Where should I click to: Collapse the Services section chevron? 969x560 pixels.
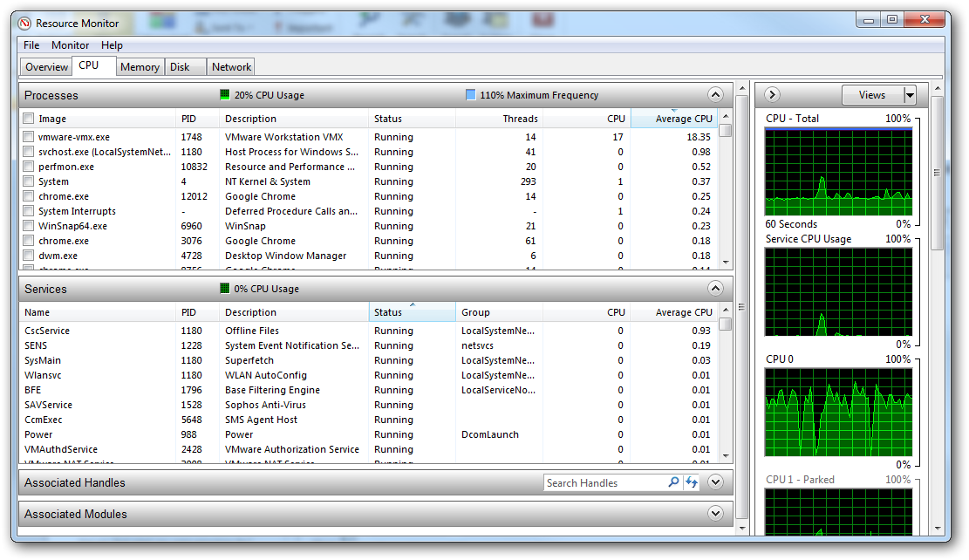(715, 289)
